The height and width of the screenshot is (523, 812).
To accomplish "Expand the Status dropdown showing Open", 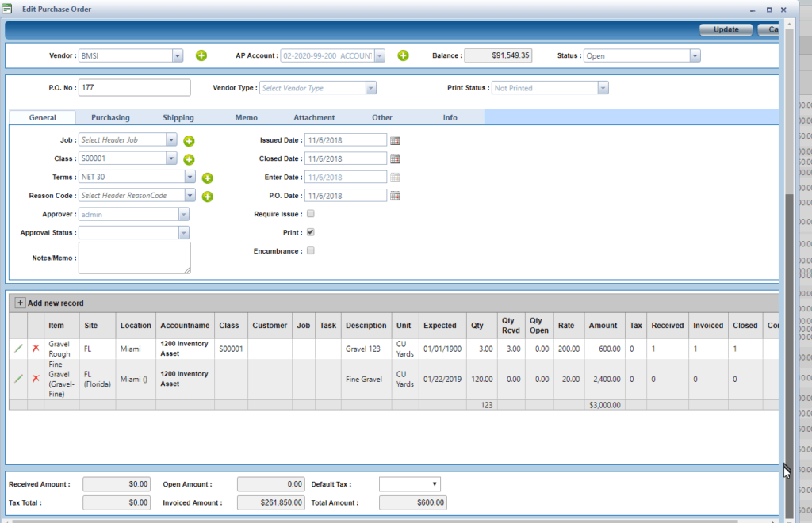I will [x=695, y=56].
